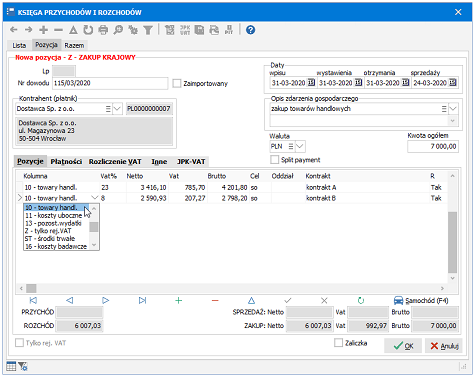Go to next position in grid navigator

point(106,300)
